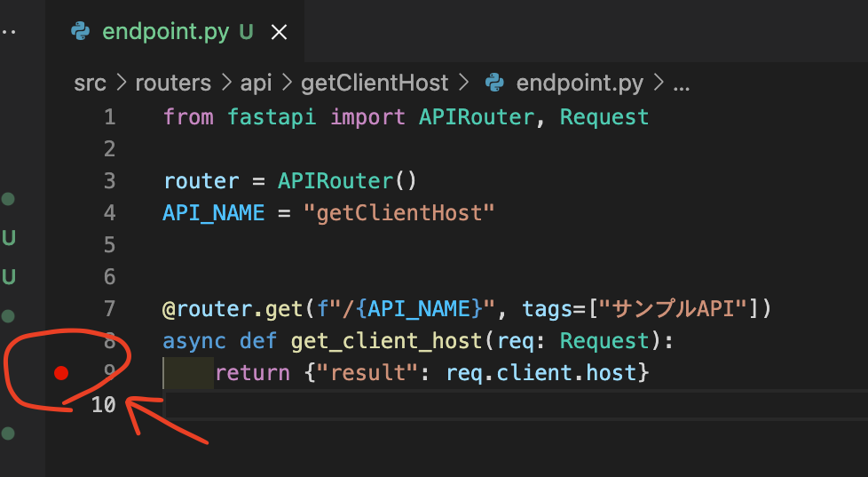The image size is (868, 477).
Task: Click the APIRouter import name on line 1
Action: click(477, 117)
